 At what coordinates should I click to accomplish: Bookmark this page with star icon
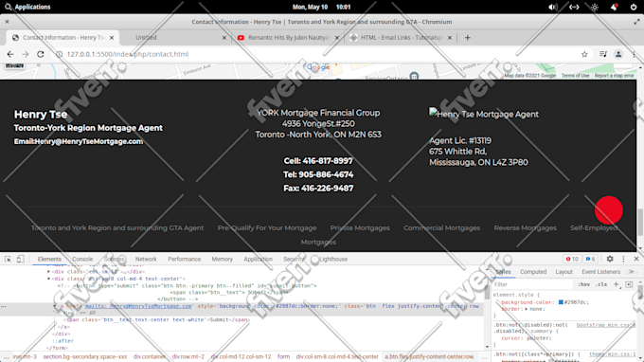point(584,54)
